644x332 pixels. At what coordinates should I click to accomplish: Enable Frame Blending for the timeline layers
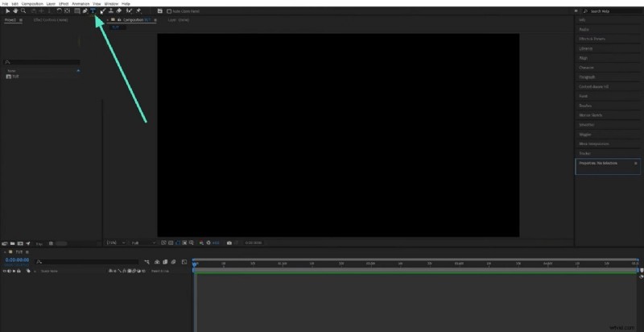coord(165,262)
